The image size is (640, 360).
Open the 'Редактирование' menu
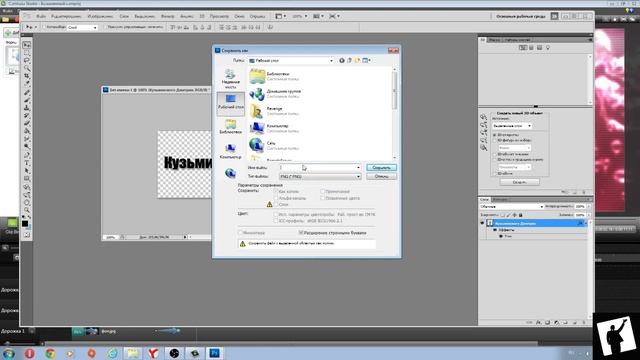click(66, 16)
